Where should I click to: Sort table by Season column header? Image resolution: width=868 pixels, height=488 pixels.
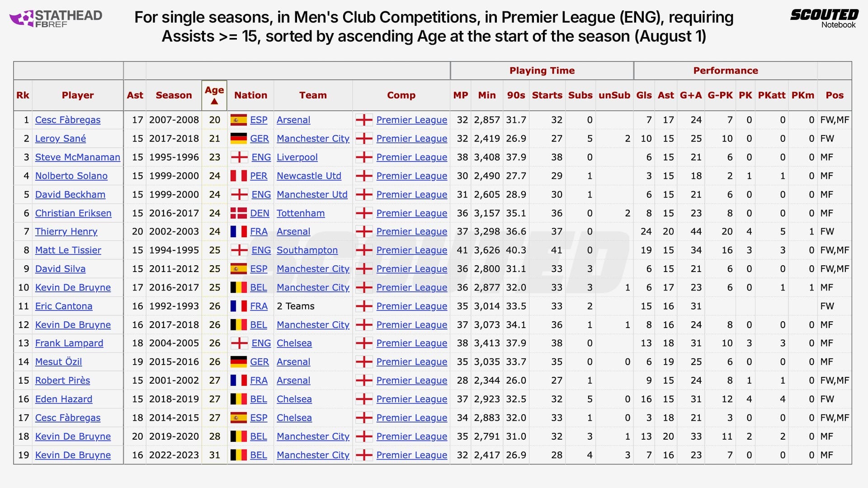[x=174, y=95]
